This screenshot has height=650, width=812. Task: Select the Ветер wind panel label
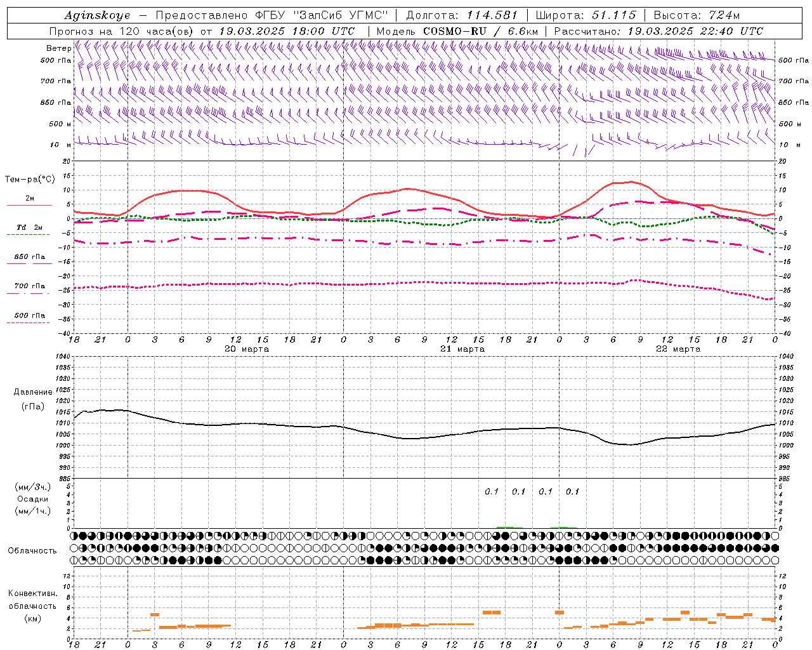58,48
